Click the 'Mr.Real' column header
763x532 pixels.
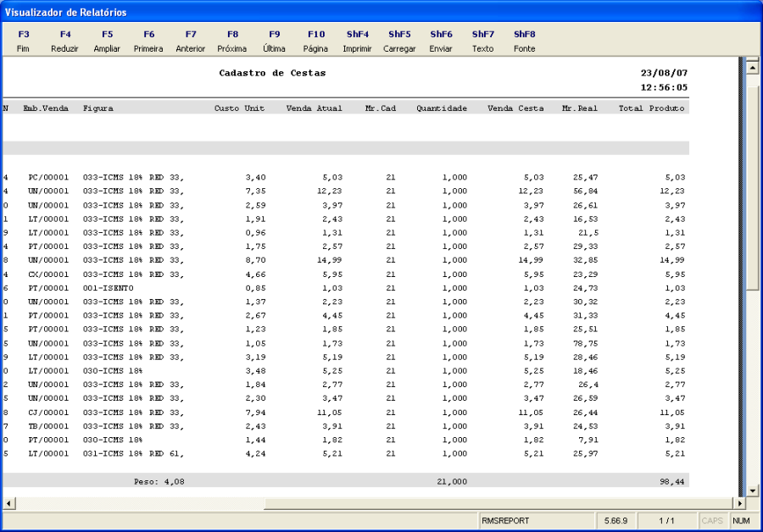(580, 108)
